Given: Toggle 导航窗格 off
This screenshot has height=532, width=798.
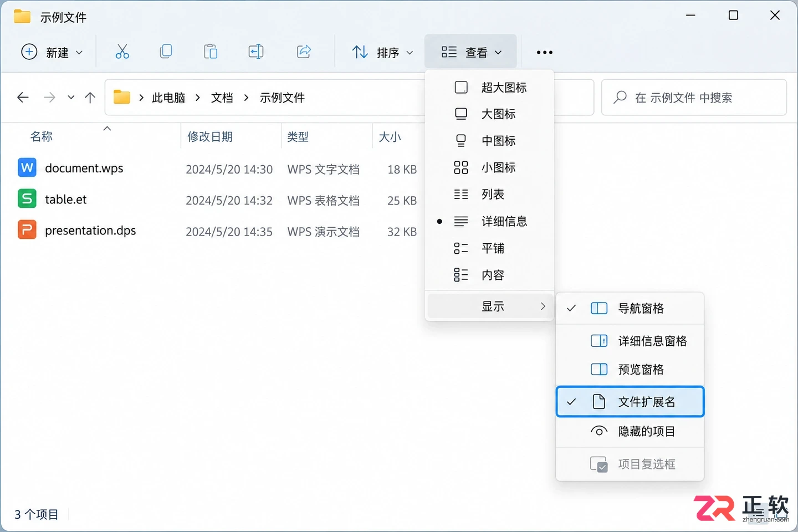Looking at the screenshot, I should pyautogui.click(x=630, y=308).
